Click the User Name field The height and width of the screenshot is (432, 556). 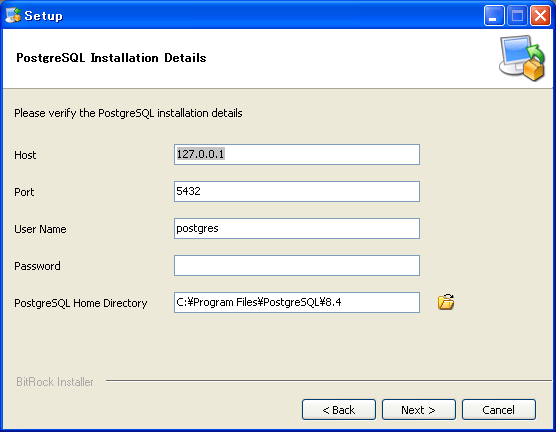pyautogui.click(x=297, y=228)
